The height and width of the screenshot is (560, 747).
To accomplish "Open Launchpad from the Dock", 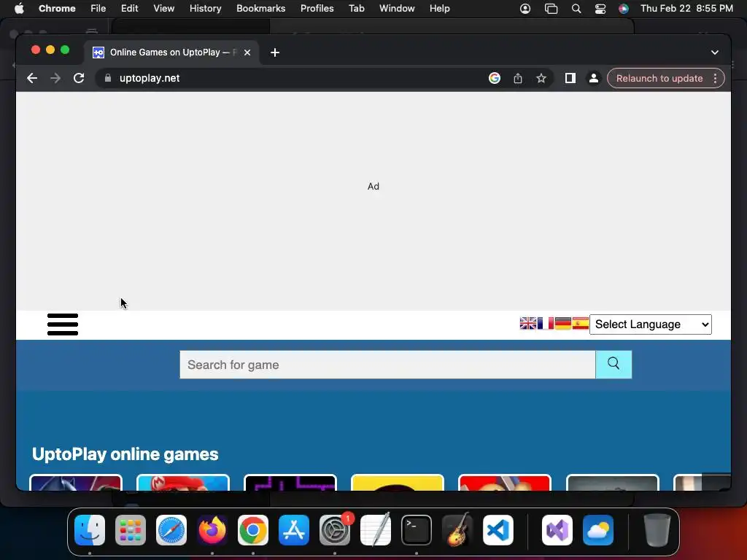I will pos(131,530).
